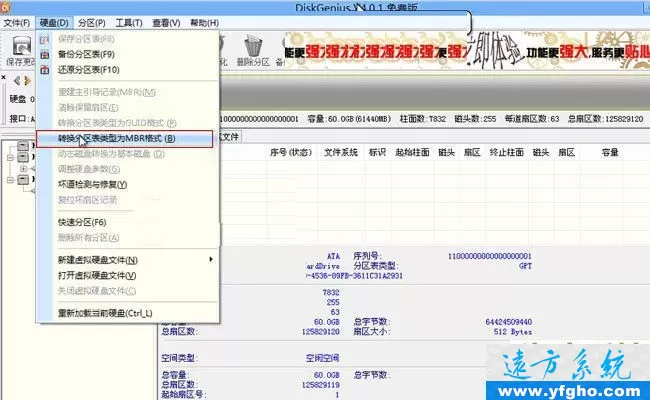Click the 终止柱面 column header
This screenshot has height=400, width=650.
click(507, 153)
